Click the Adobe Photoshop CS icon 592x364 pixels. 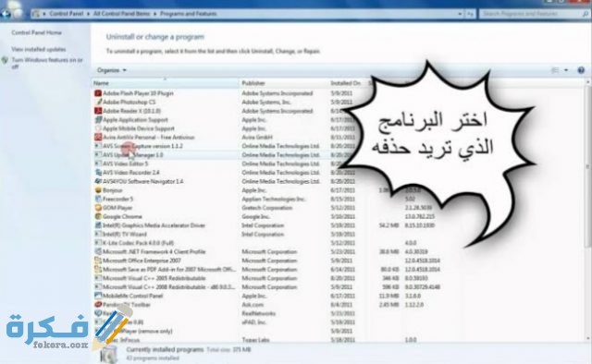(98, 102)
